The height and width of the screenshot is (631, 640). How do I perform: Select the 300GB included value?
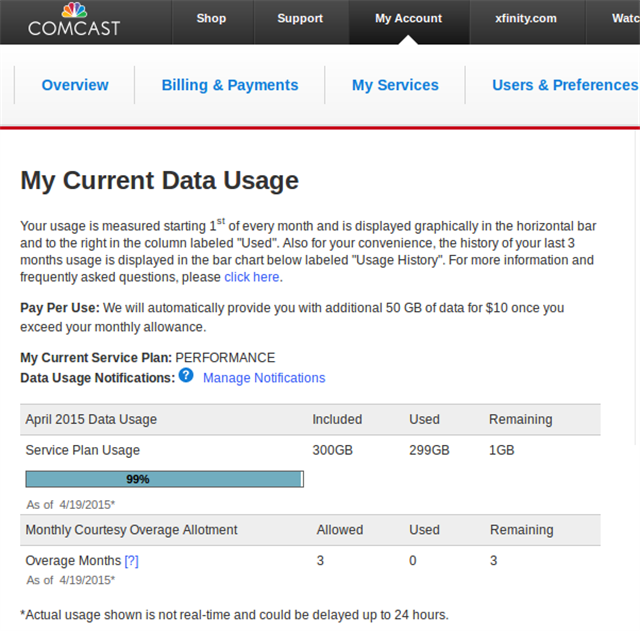tap(333, 450)
